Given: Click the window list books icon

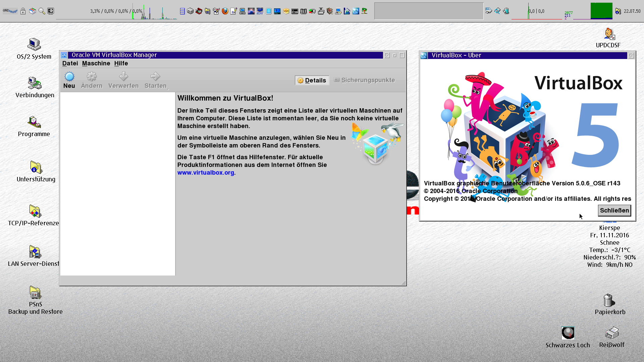Looking at the screenshot, I should tap(33, 11).
